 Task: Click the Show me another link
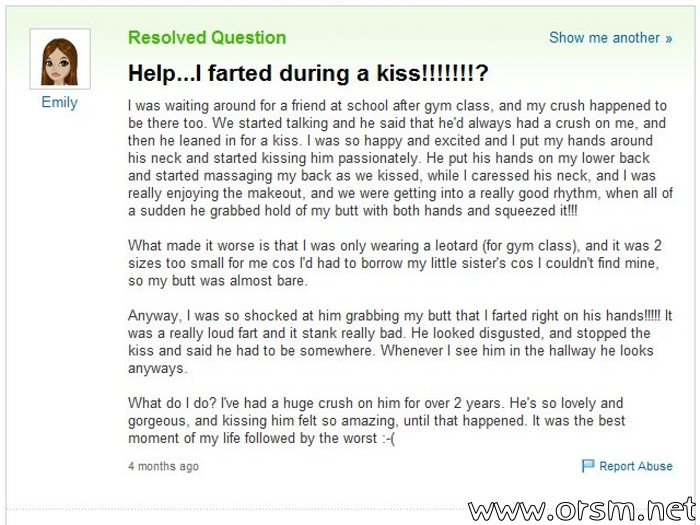pyautogui.click(x=610, y=38)
